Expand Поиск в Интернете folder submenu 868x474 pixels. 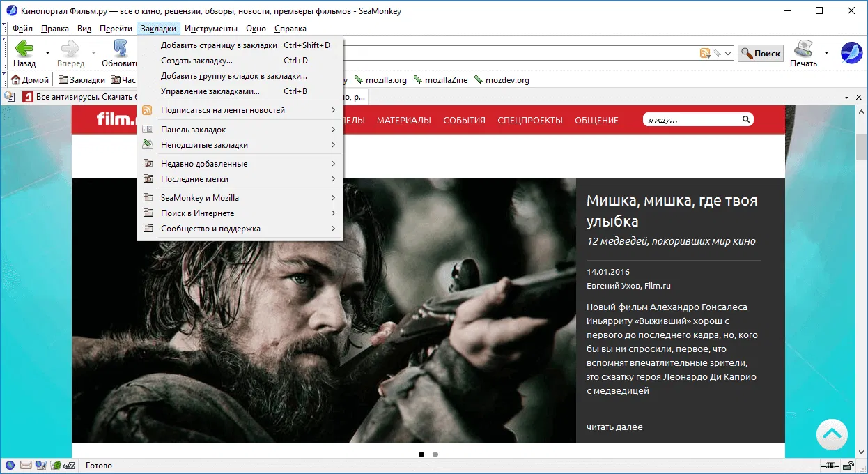click(240, 213)
